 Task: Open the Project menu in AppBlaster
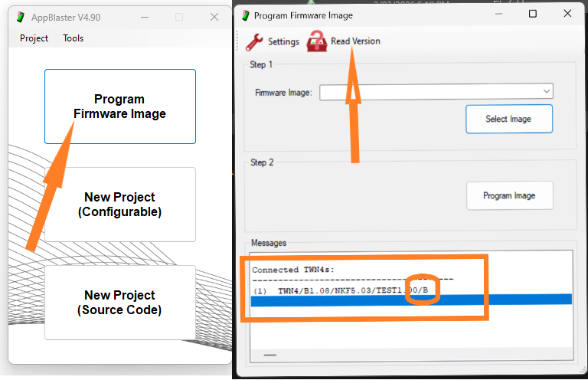point(34,38)
